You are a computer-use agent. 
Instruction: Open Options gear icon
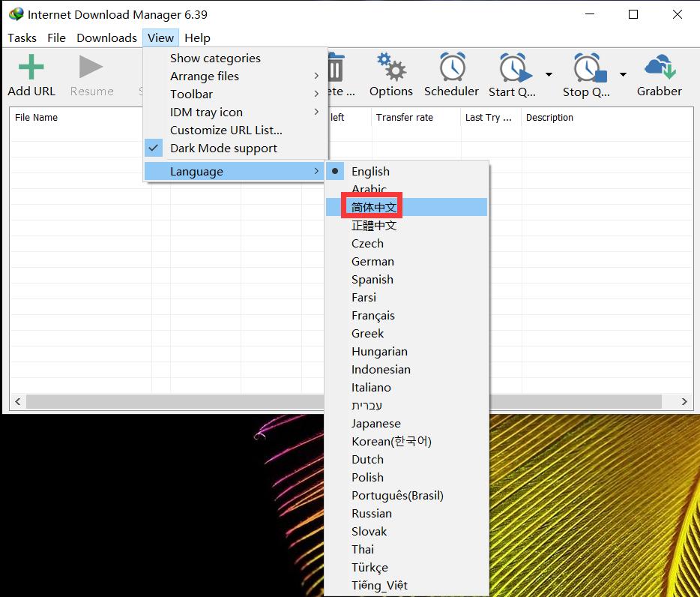click(391, 67)
